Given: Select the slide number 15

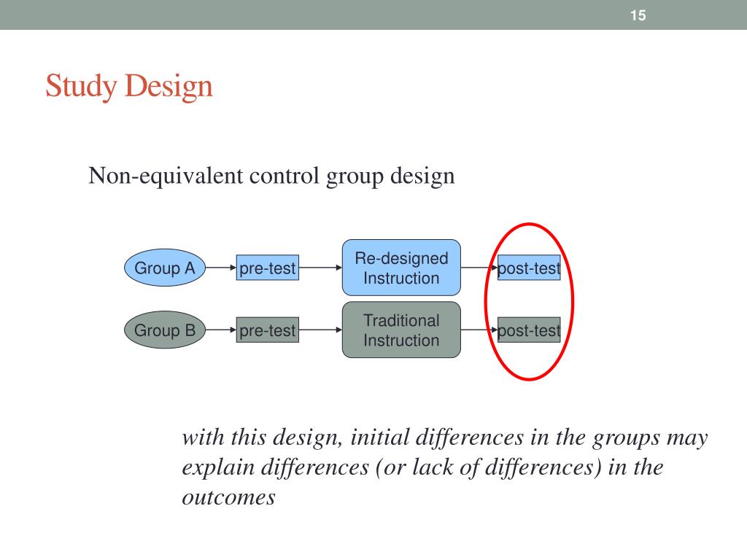Looking at the screenshot, I should [x=638, y=15].
